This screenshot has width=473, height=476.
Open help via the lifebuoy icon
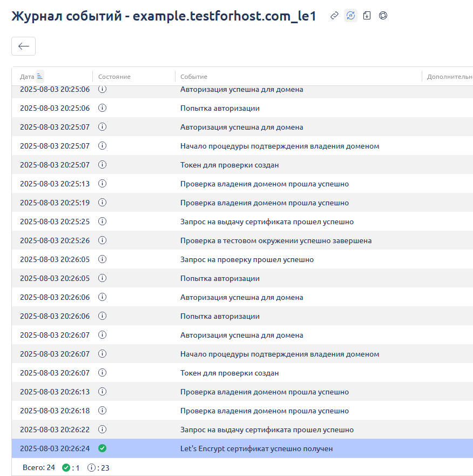[x=383, y=16]
